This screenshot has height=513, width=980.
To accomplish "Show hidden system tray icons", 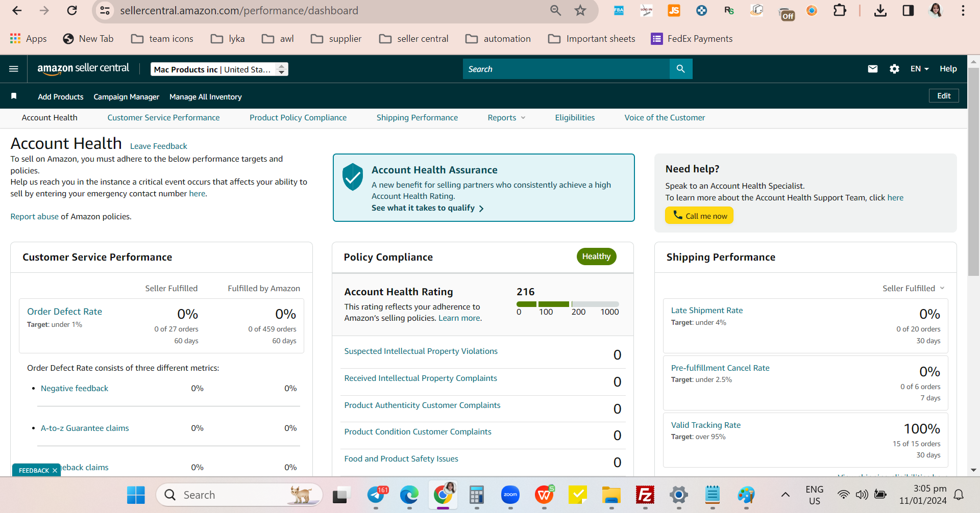I will pyautogui.click(x=786, y=495).
